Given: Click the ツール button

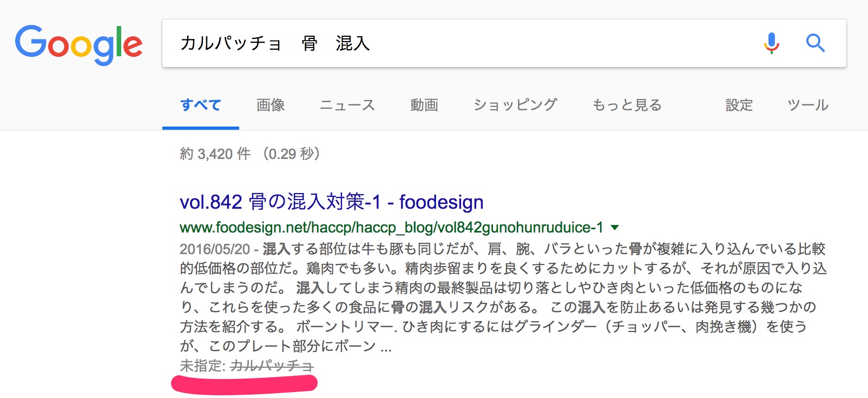Looking at the screenshot, I should point(807,105).
